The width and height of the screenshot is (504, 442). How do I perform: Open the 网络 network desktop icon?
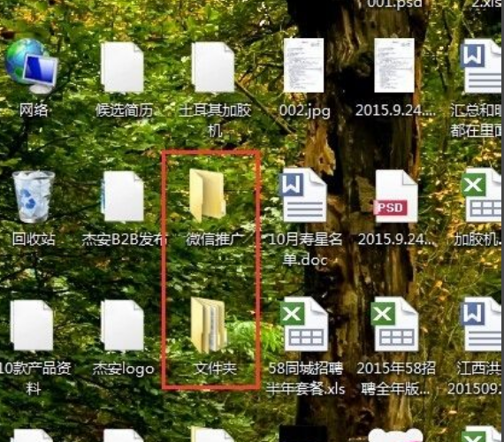tap(31, 66)
